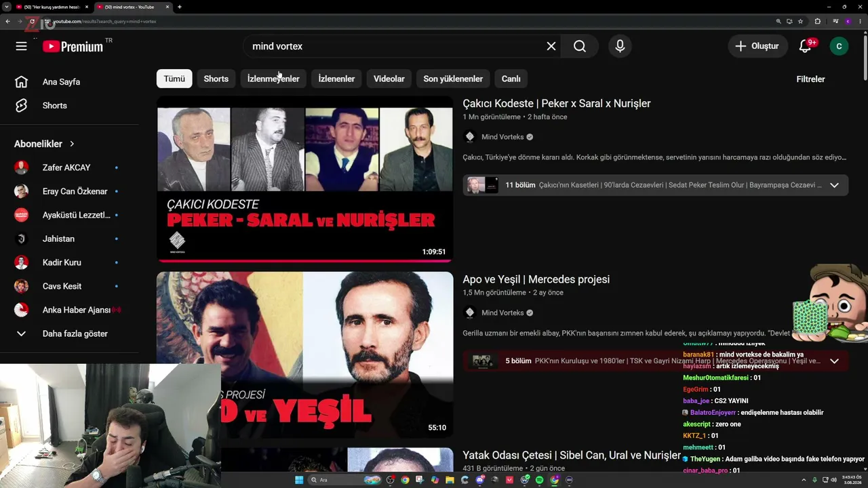
Task: Go to YouTube Premium home logo
Action: coord(73,46)
